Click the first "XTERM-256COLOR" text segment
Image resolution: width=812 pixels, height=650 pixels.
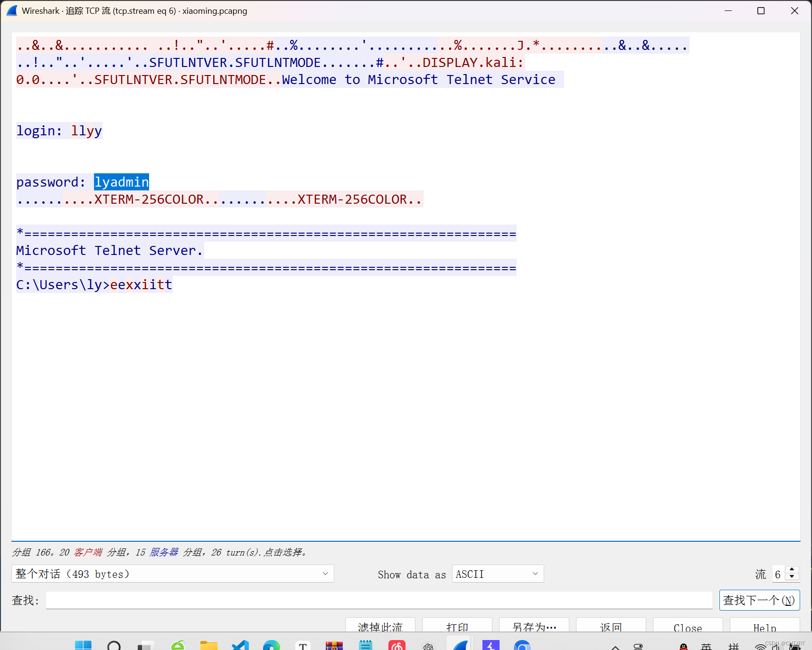point(149,199)
